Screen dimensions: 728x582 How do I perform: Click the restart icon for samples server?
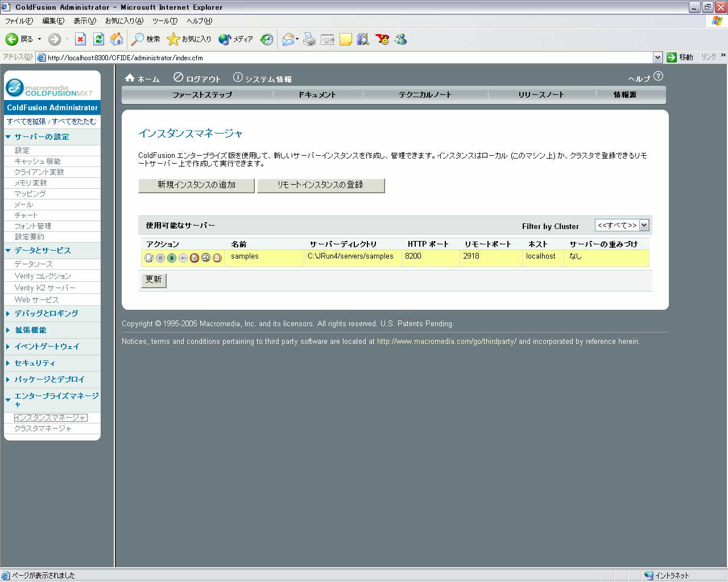pos(183,258)
